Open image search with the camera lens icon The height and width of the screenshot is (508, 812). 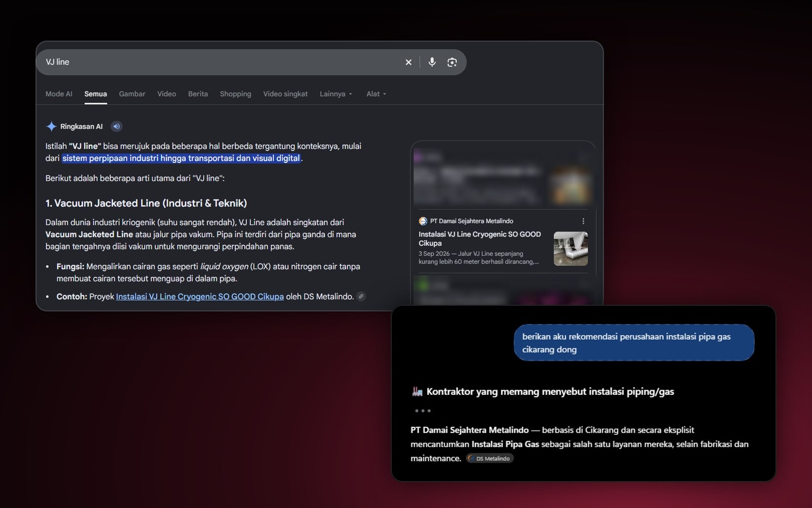pyautogui.click(x=452, y=62)
